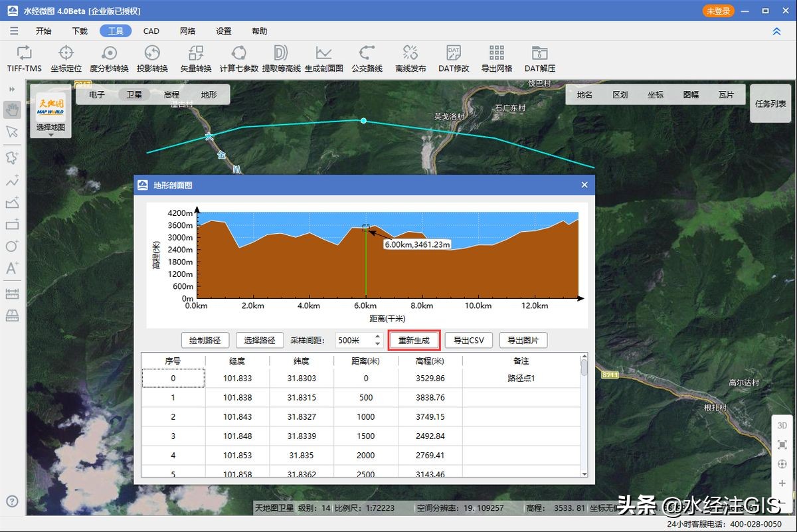The width and height of the screenshot is (797, 532).
Task: Click the 导出CSV export button
Action: [x=468, y=341]
